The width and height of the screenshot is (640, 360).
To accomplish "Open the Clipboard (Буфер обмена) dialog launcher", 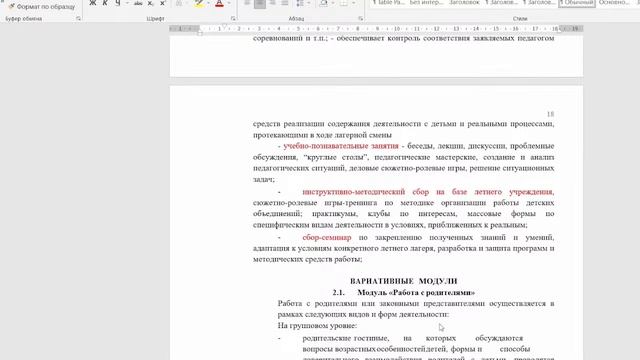I will (x=78, y=19).
